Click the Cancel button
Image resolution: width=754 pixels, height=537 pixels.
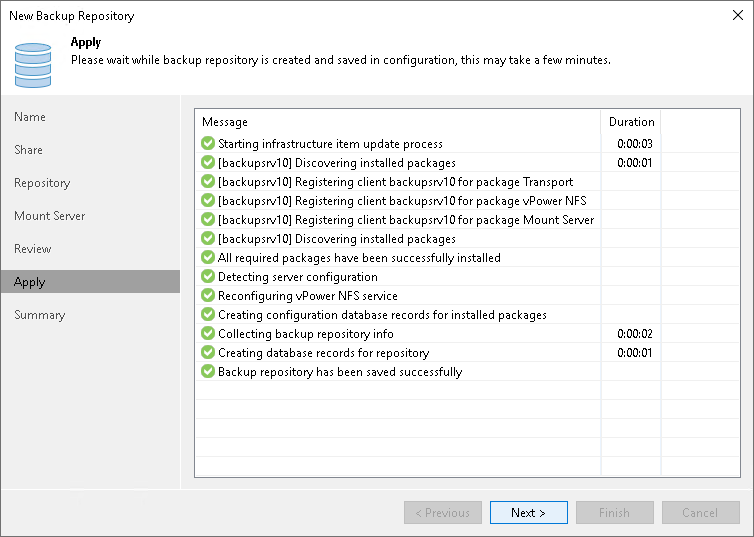701,512
